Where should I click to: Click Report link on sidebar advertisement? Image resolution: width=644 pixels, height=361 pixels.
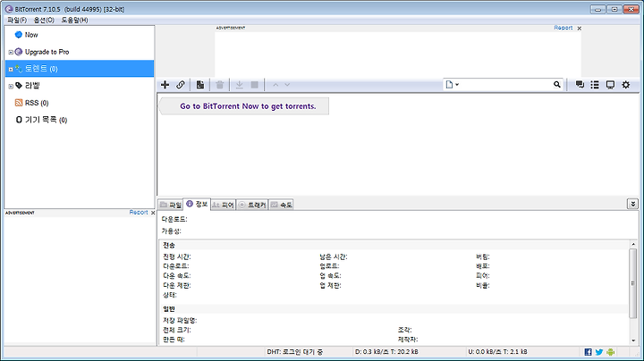(x=139, y=213)
